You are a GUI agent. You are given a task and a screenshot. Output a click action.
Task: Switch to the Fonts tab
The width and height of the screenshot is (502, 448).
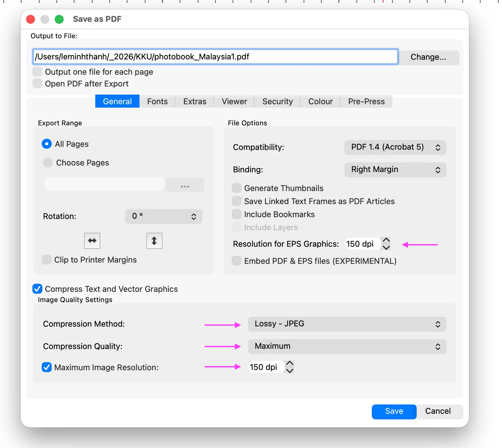tap(157, 101)
